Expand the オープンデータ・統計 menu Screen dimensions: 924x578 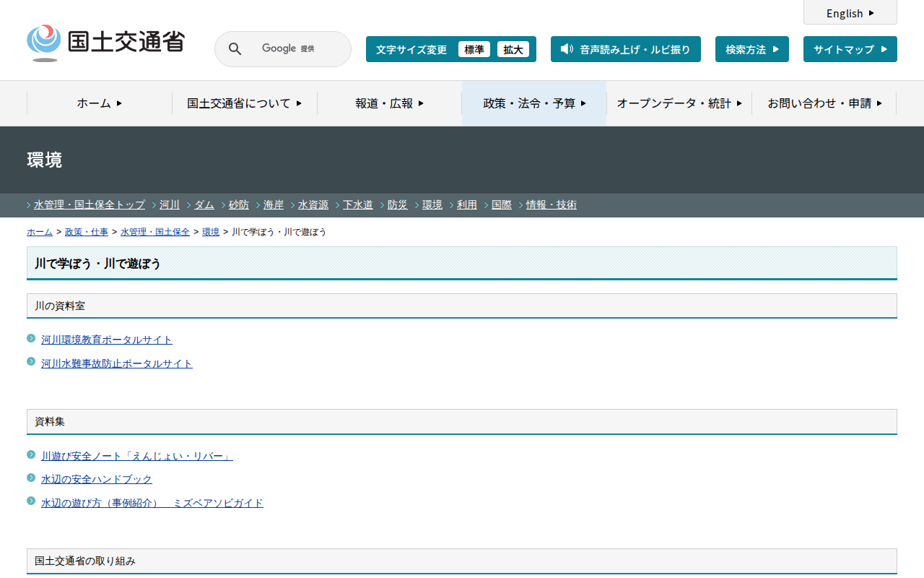tap(679, 103)
